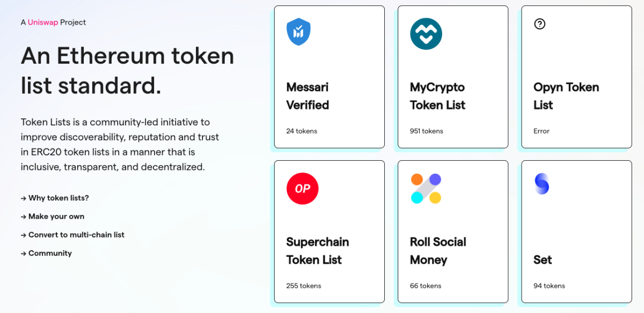Select the Superchain Token List title
Screen dimensions: 644x313
coord(317,251)
